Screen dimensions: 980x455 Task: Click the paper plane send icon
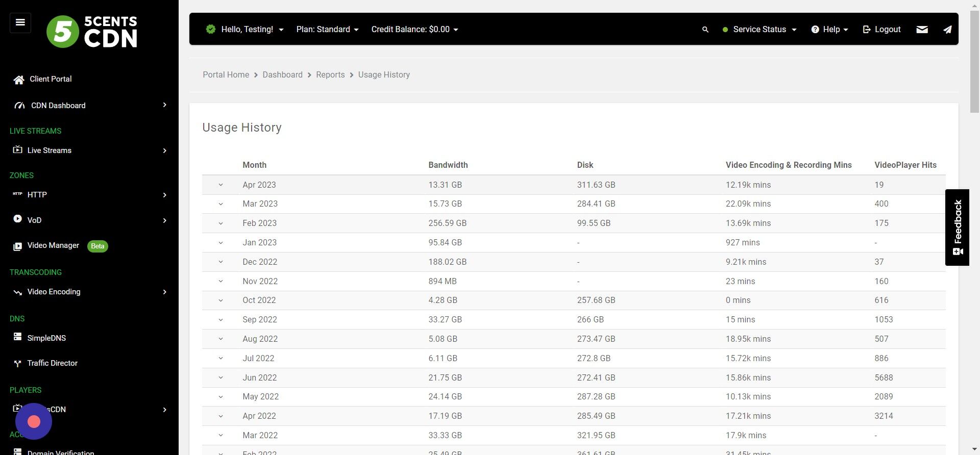(x=947, y=30)
